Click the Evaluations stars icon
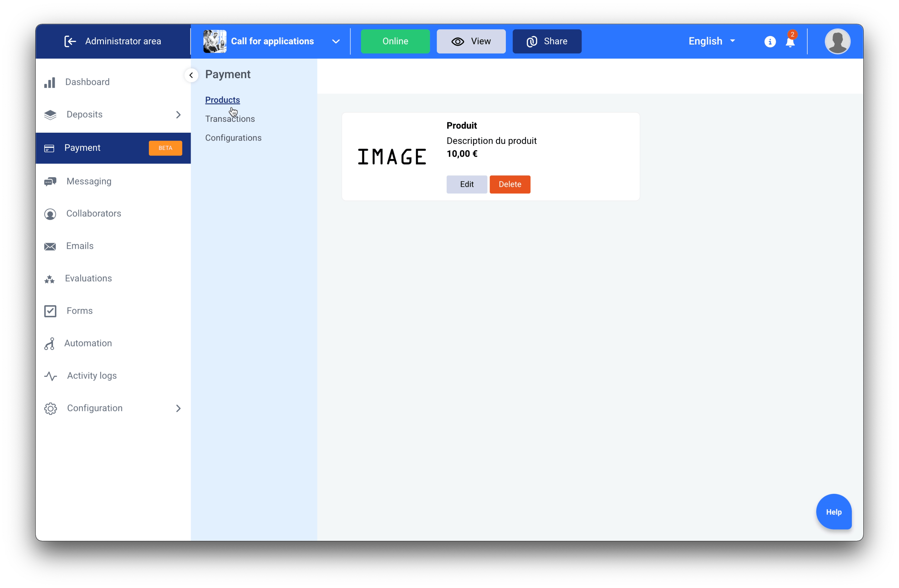899x588 pixels. (x=49, y=279)
